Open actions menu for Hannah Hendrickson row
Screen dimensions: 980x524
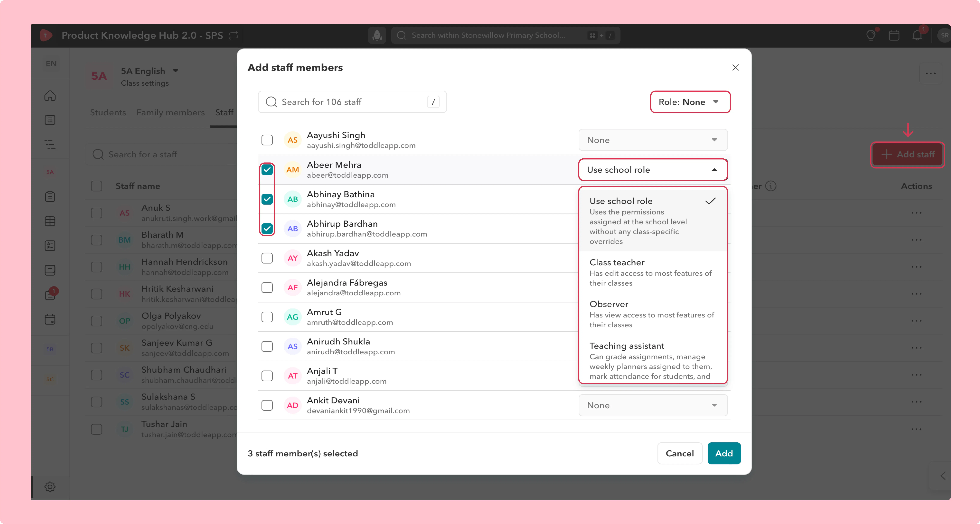tap(916, 267)
